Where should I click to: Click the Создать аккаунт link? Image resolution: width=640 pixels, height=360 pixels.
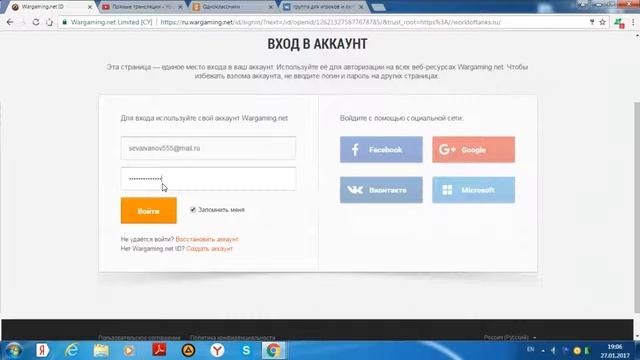pyautogui.click(x=209, y=249)
